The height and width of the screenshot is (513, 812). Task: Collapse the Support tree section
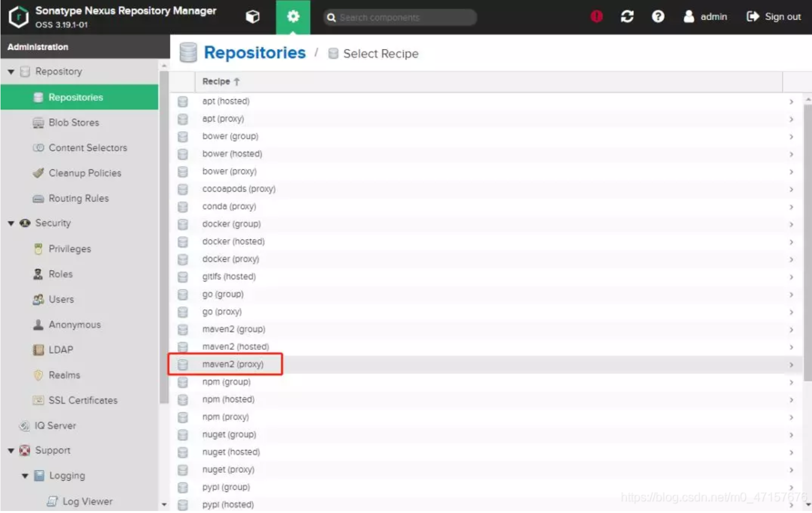(11, 450)
